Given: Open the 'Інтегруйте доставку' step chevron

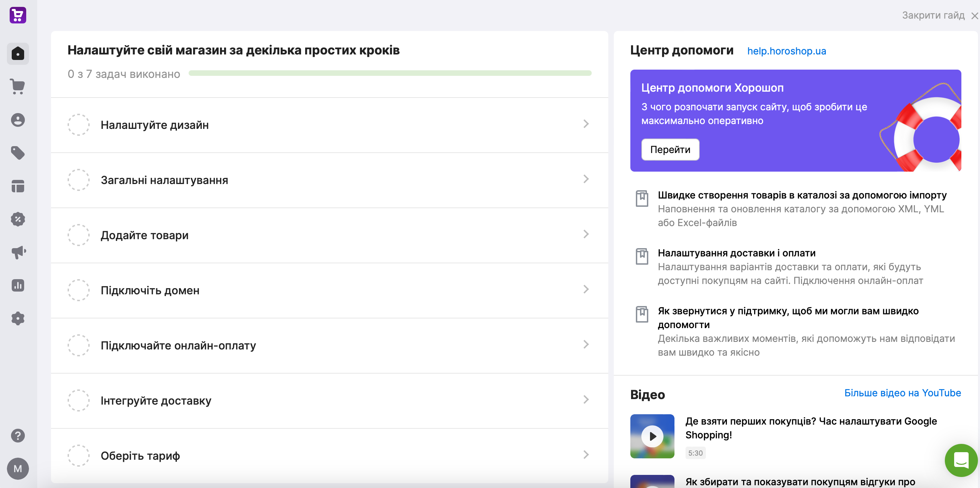Looking at the screenshot, I should (x=586, y=400).
